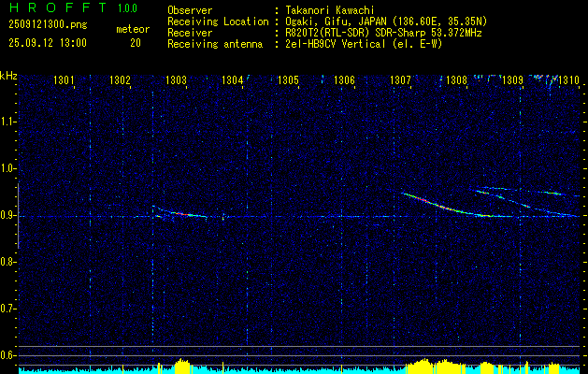Click time marker 1304
This screenshot has width=588, height=374.
tap(232, 80)
